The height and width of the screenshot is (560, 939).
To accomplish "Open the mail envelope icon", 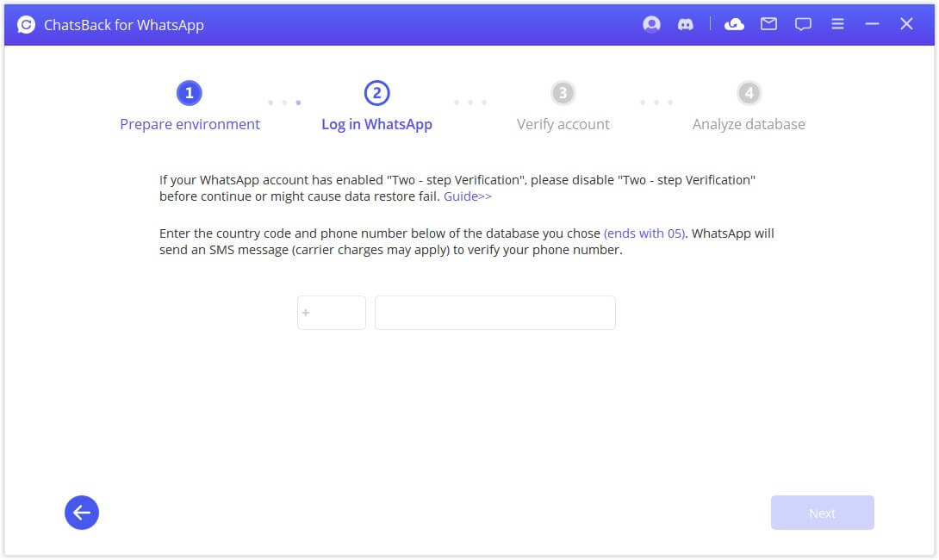I will pyautogui.click(x=769, y=24).
